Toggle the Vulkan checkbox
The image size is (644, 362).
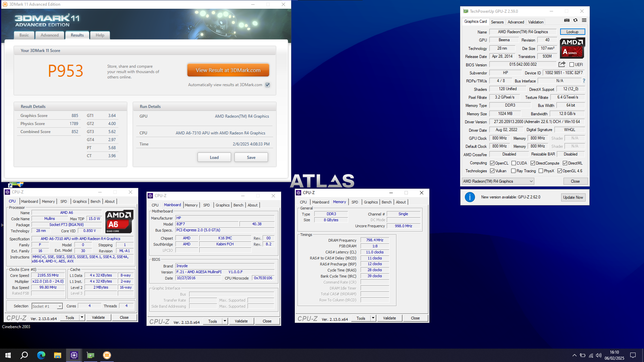pyautogui.click(x=492, y=171)
